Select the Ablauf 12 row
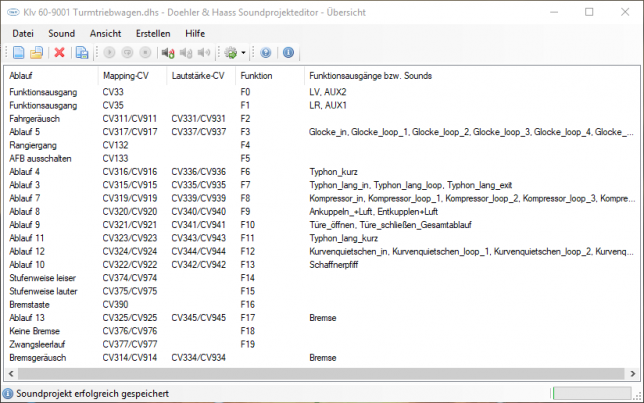This screenshot has width=644, height=403. [322, 251]
